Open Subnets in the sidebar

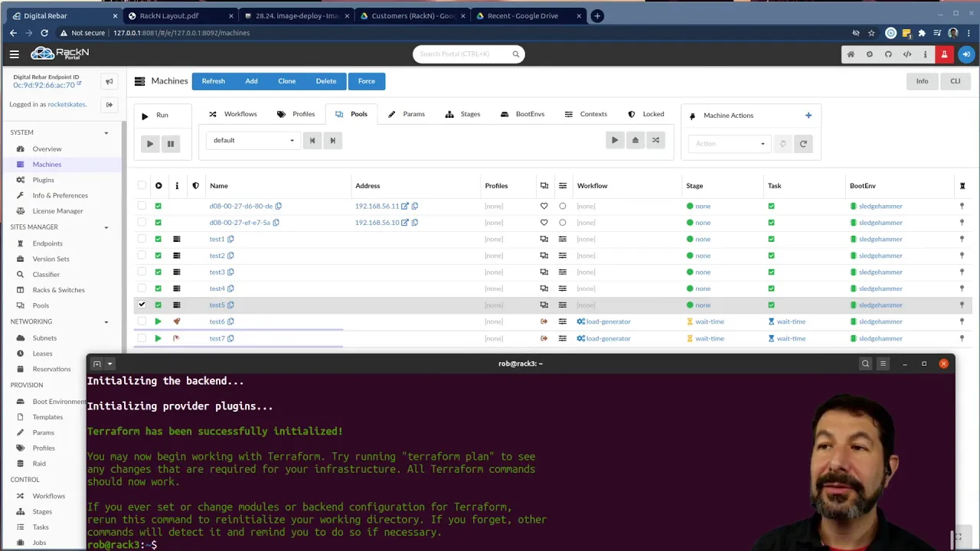coord(44,338)
